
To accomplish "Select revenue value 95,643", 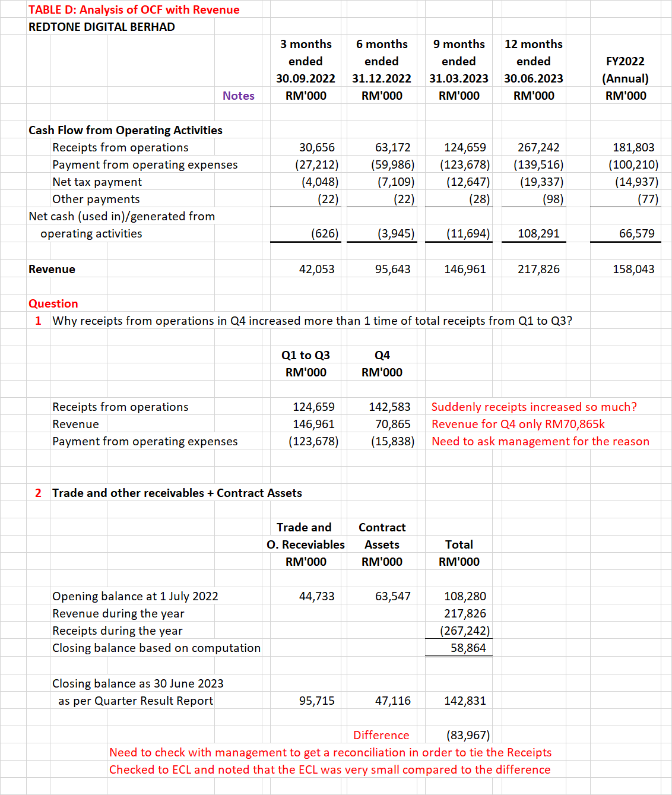I will [x=393, y=269].
